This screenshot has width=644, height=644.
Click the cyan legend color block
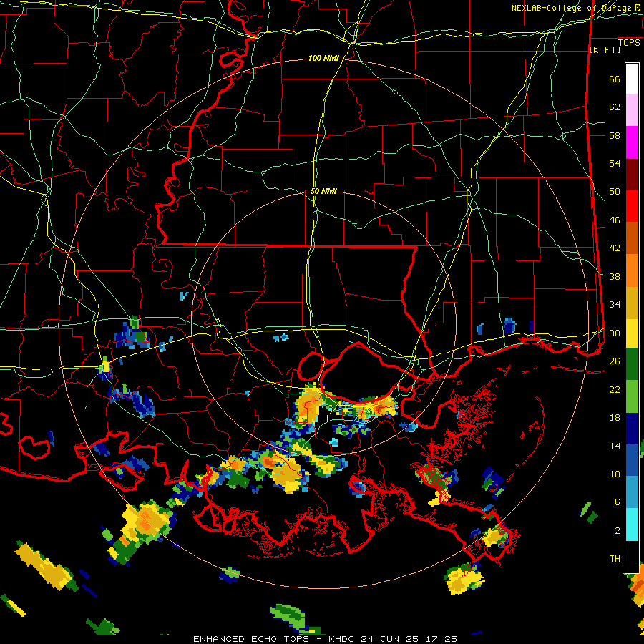[x=632, y=525]
